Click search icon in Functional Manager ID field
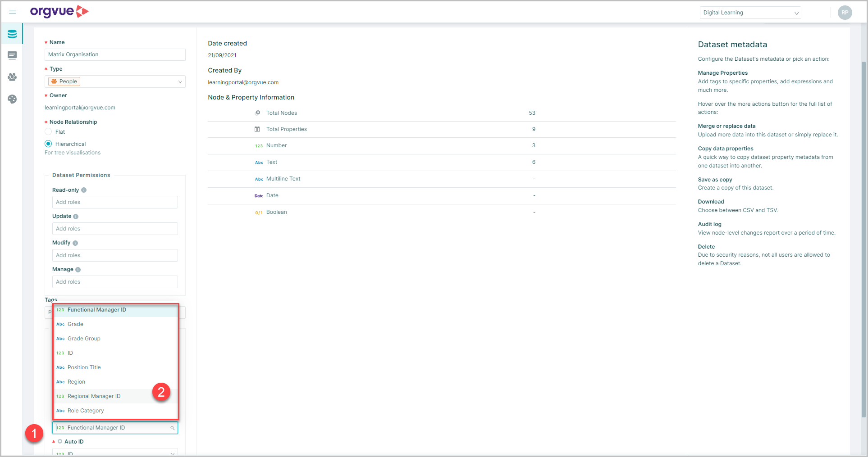This screenshot has width=868, height=457. (172, 428)
